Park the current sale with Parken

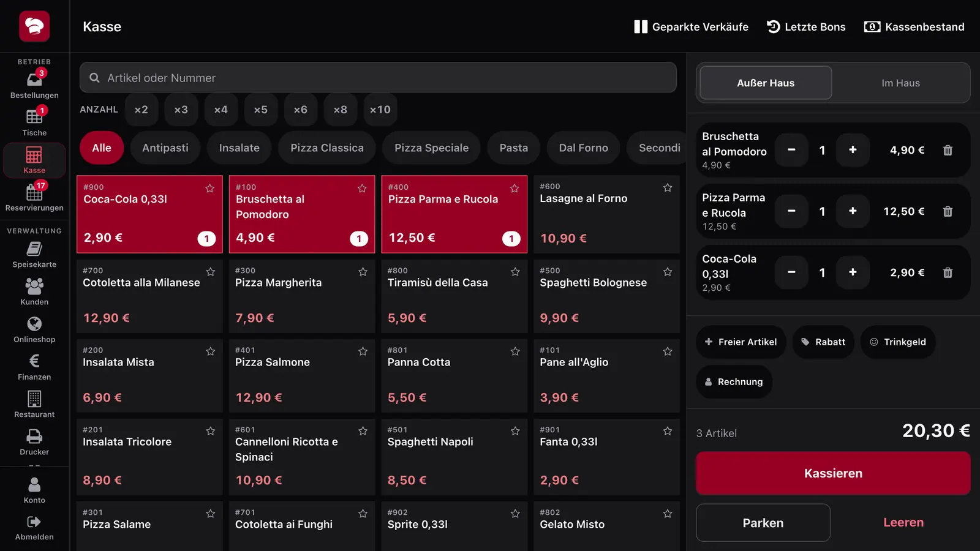(763, 523)
